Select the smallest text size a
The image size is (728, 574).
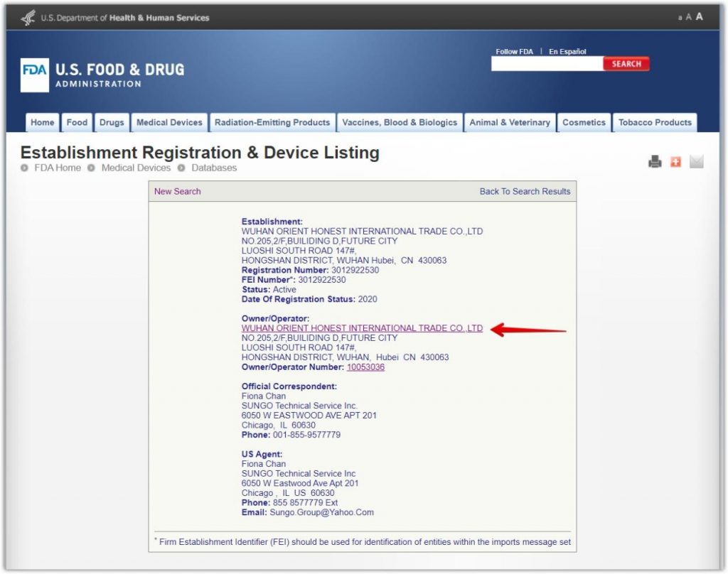tap(680, 18)
